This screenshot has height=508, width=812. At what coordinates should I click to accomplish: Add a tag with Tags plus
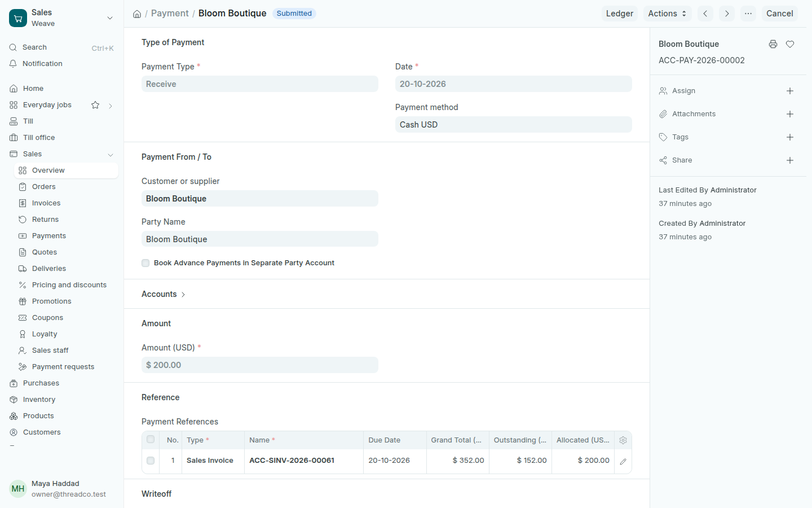[x=790, y=137]
